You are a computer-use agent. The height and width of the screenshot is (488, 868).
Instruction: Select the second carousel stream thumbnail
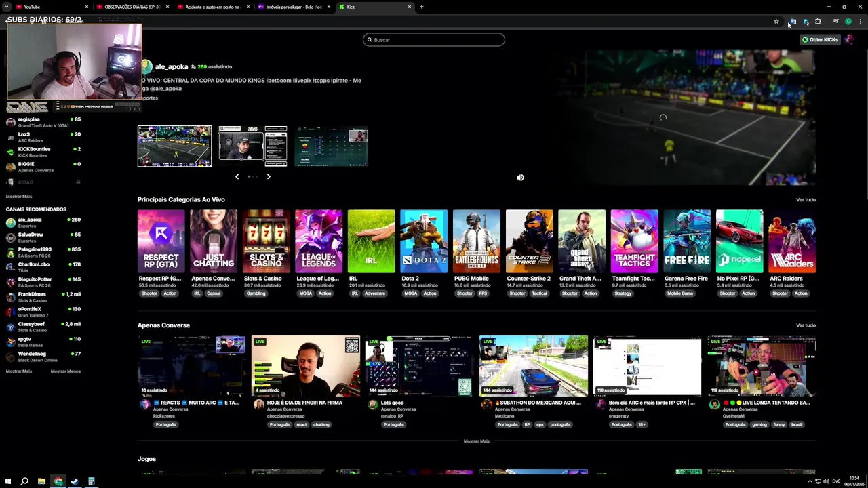coord(252,146)
